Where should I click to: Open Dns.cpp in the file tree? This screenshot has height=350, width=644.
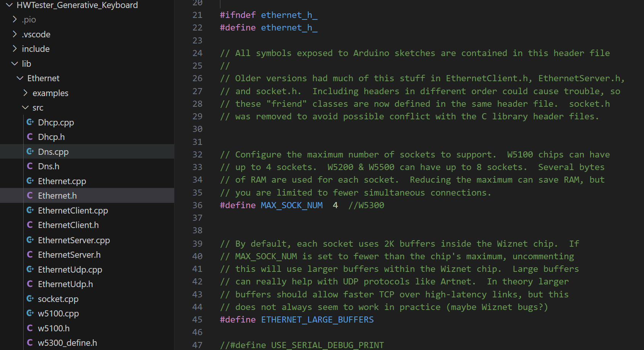click(53, 152)
